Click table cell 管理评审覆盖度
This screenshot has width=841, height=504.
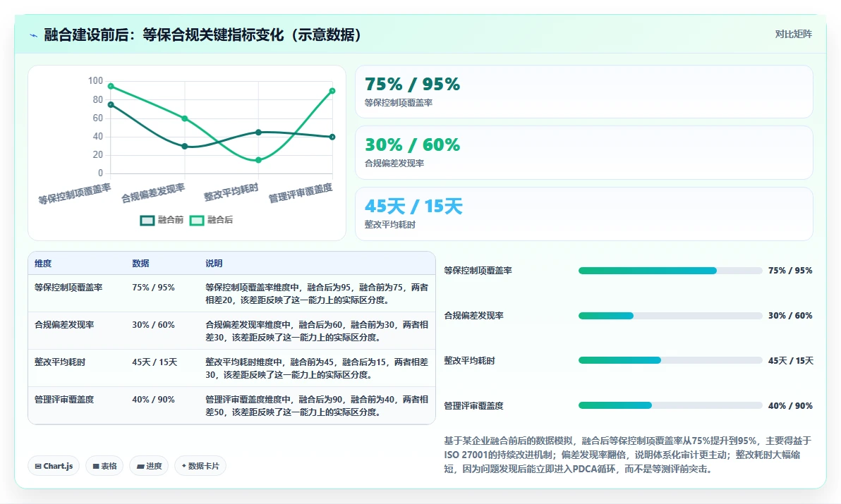tap(63, 400)
